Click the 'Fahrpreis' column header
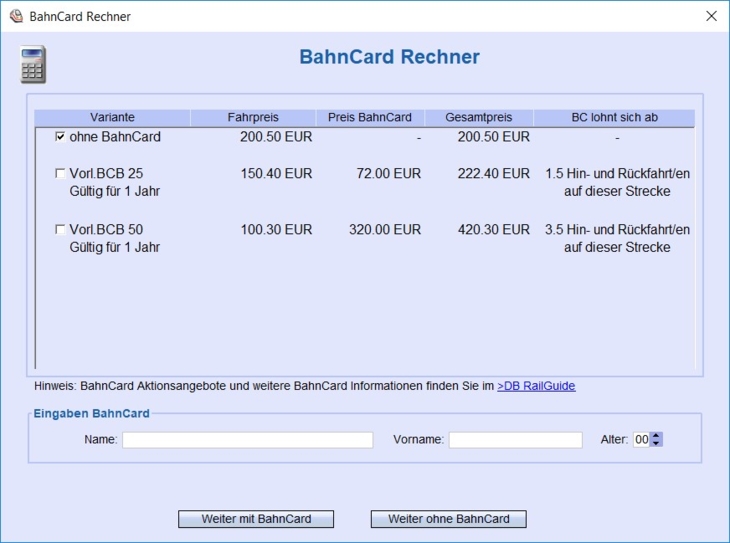 click(253, 117)
